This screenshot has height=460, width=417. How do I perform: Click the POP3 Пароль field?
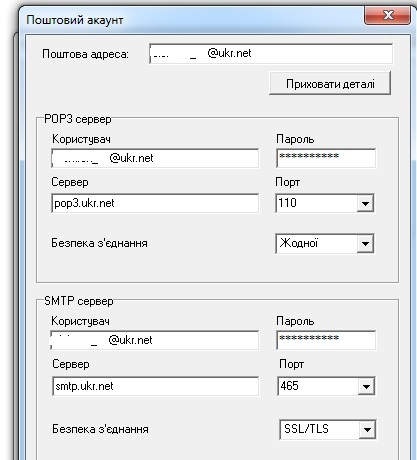click(x=326, y=158)
